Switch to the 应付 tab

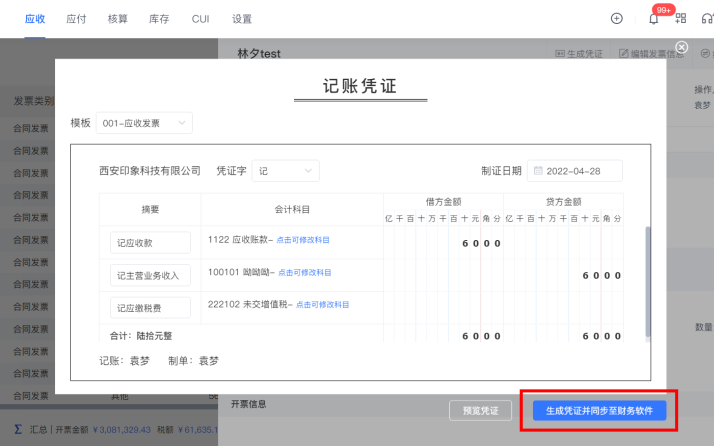[76, 19]
